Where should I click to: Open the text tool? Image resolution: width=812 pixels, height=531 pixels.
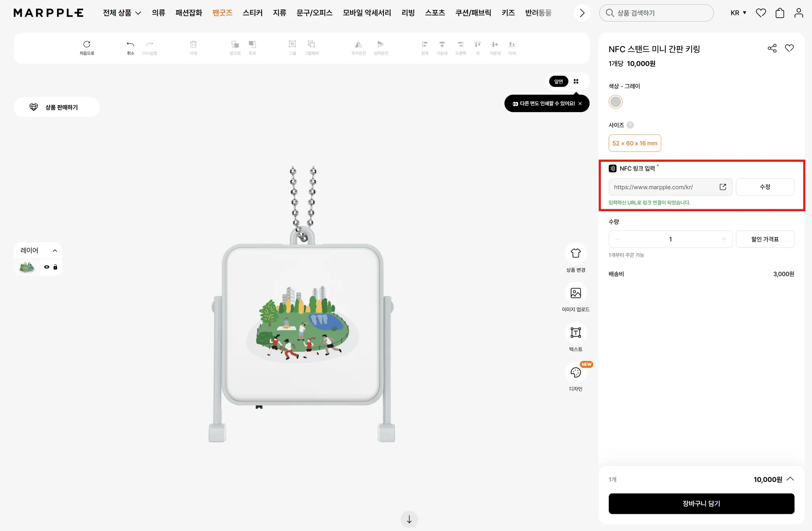pyautogui.click(x=575, y=333)
